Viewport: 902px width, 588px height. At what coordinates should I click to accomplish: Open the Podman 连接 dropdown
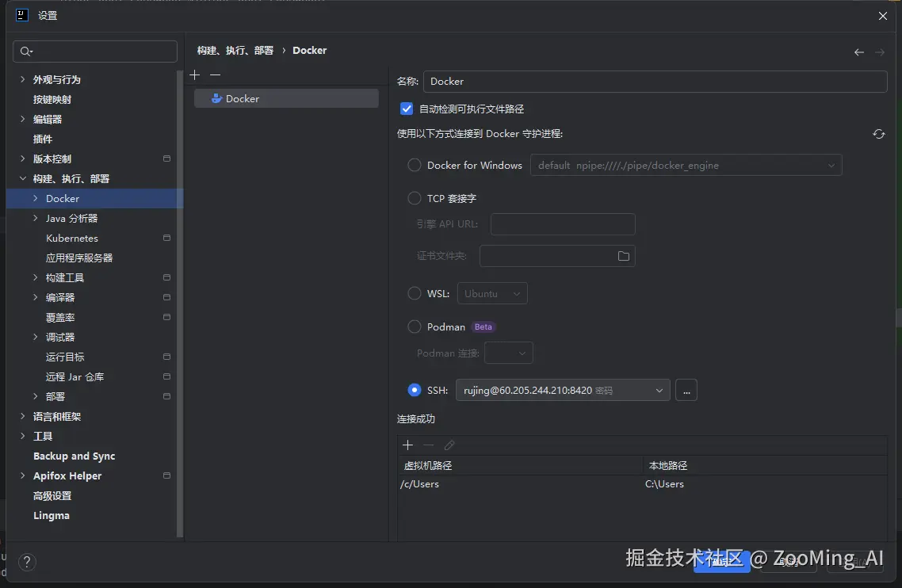[509, 353]
